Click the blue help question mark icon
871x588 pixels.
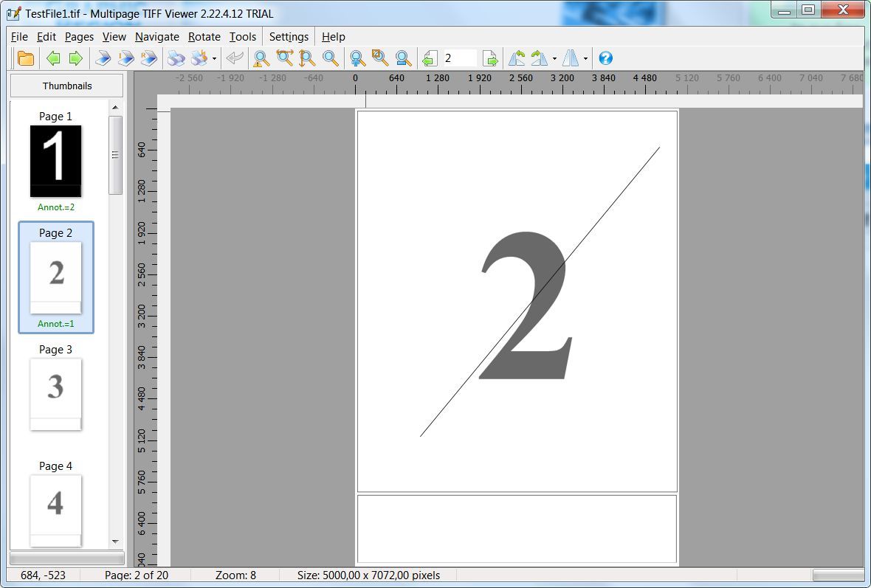tap(605, 58)
